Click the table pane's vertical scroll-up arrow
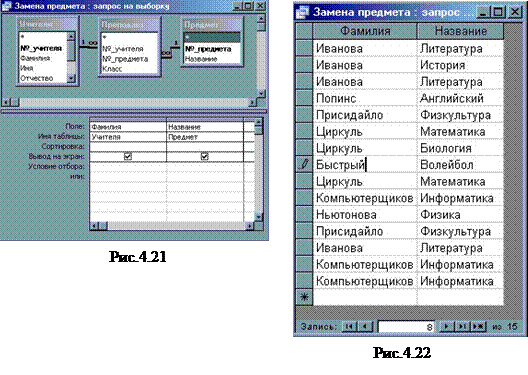This screenshot has height=375, width=528. click(262, 18)
